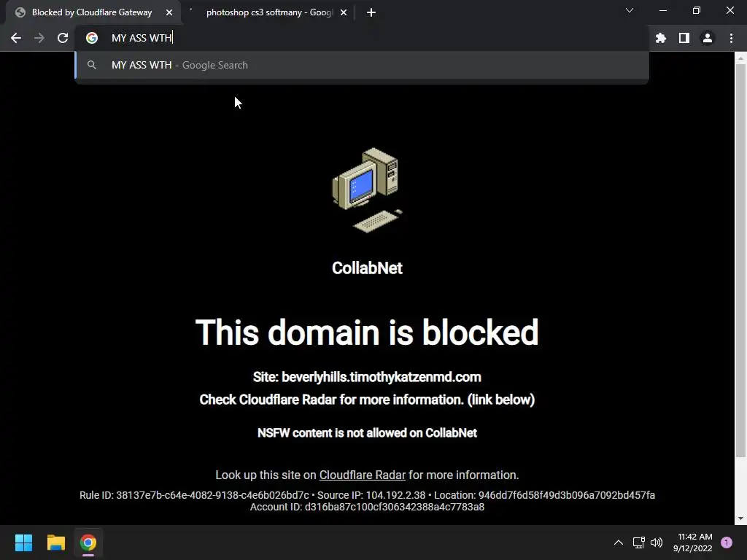747x560 pixels.
Task: Open a new tab
Action: click(371, 12)
